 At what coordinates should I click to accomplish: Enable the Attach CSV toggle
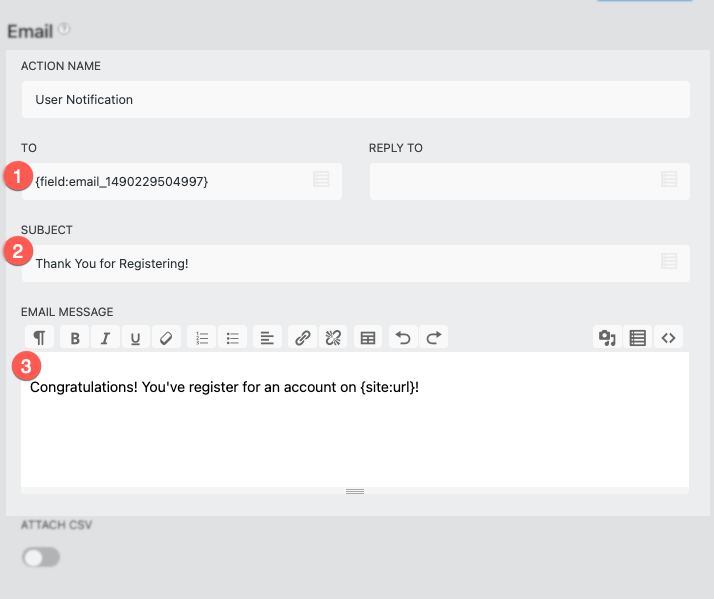click(x=41, y=557)
